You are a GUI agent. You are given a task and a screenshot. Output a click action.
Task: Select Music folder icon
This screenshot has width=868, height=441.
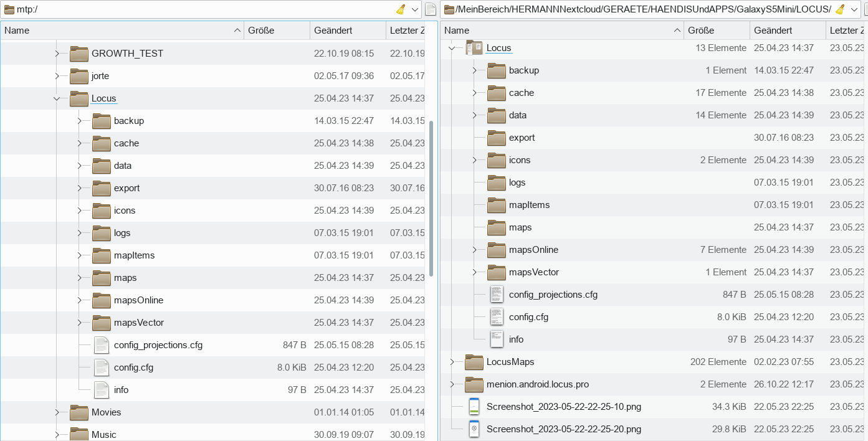(79, 434)
